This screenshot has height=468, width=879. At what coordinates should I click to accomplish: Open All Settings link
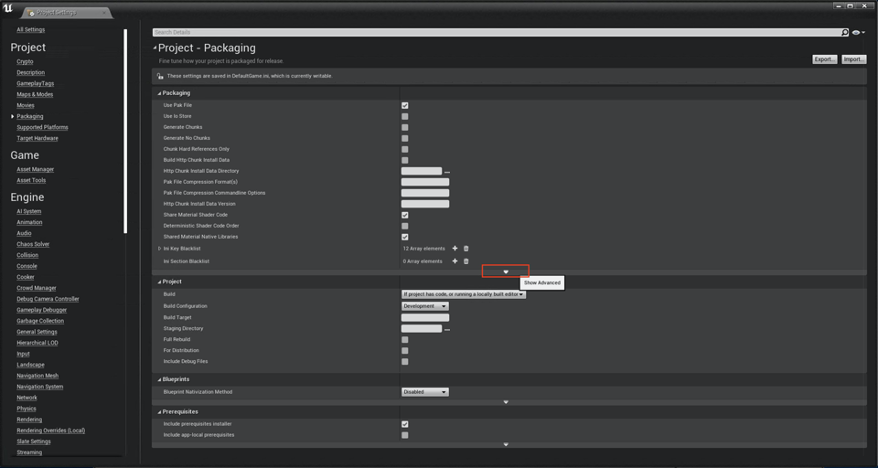(x=30, y=30)
